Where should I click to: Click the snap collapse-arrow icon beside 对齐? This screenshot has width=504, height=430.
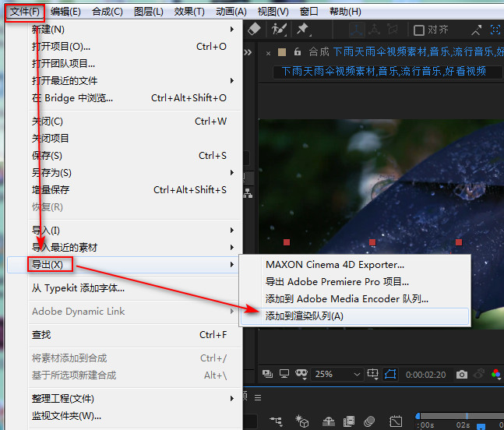[476, 30]
